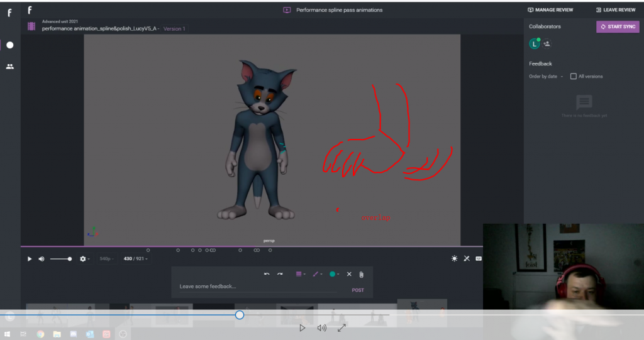The image size is (644, 340).
Task: Enable the All versions checkbox
Action: click(x=574, y=77)
